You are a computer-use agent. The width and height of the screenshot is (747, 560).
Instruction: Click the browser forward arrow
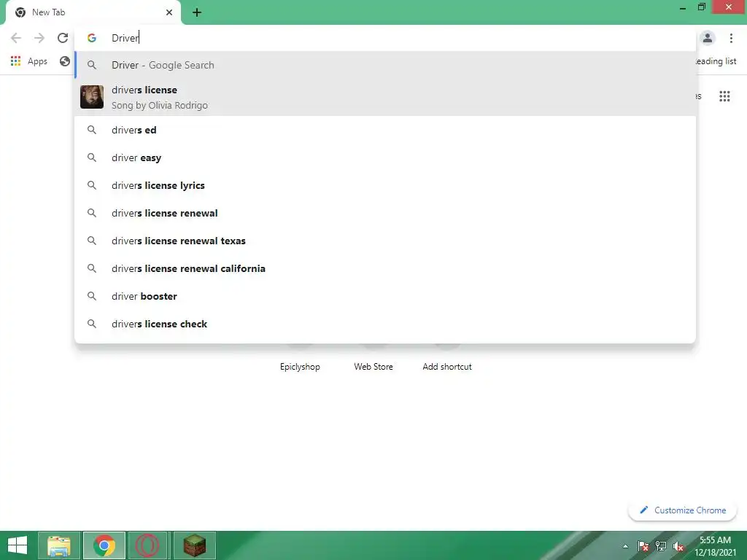click(39, 38)
